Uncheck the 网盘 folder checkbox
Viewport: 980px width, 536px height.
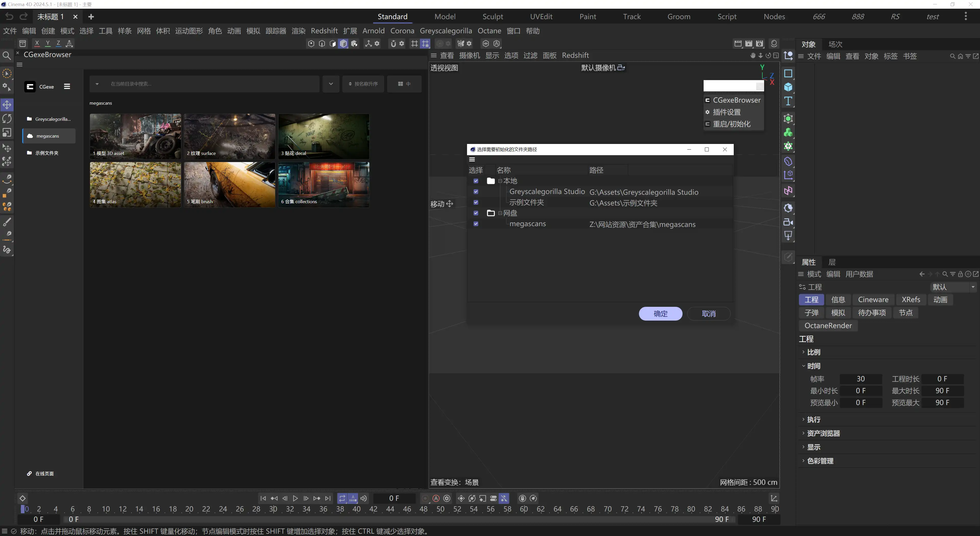[475, 213]
